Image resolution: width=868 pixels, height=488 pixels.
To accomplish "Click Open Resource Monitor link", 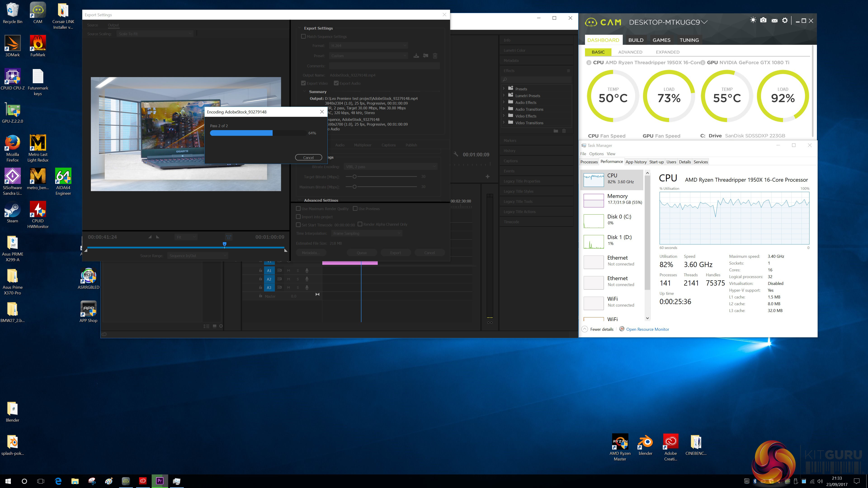I will pyautogui.click(x=647, y=329).
